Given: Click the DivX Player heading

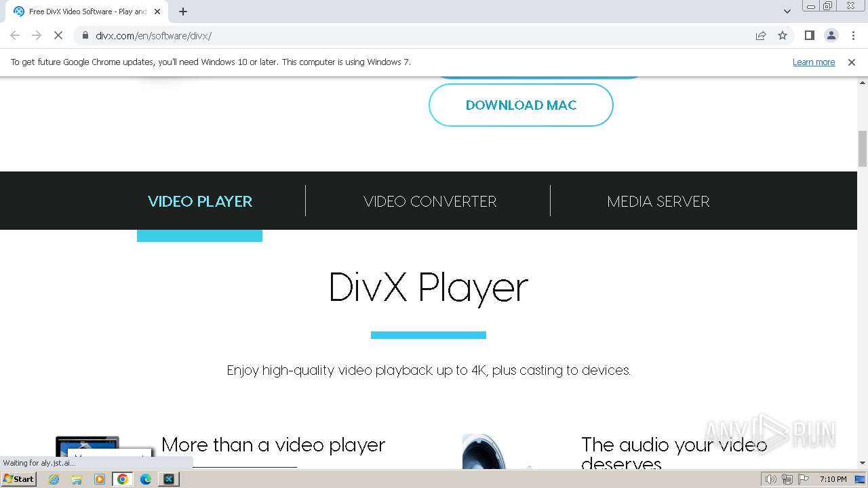Looking at the screenshot, I should pyautogui.click(x=429, y=287).
